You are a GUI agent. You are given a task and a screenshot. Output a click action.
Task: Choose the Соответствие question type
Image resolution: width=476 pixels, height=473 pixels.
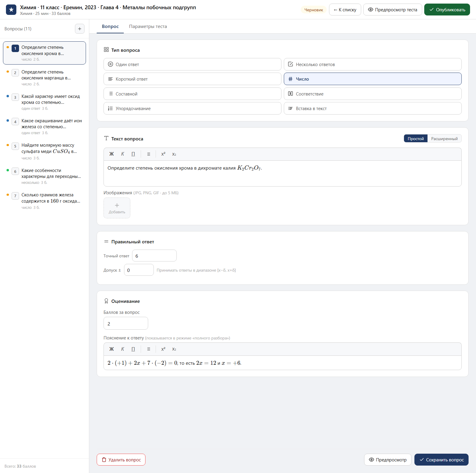click(372, 94)
